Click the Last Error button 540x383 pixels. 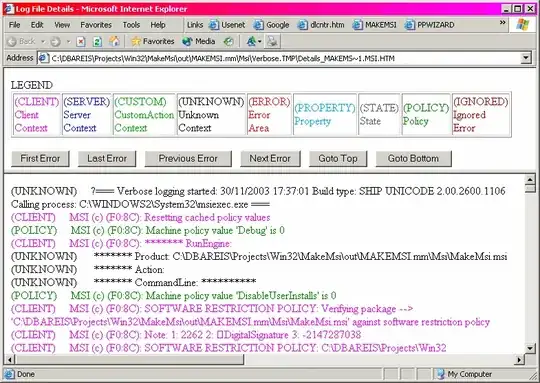pyautogui.click(x=107, y=158)
